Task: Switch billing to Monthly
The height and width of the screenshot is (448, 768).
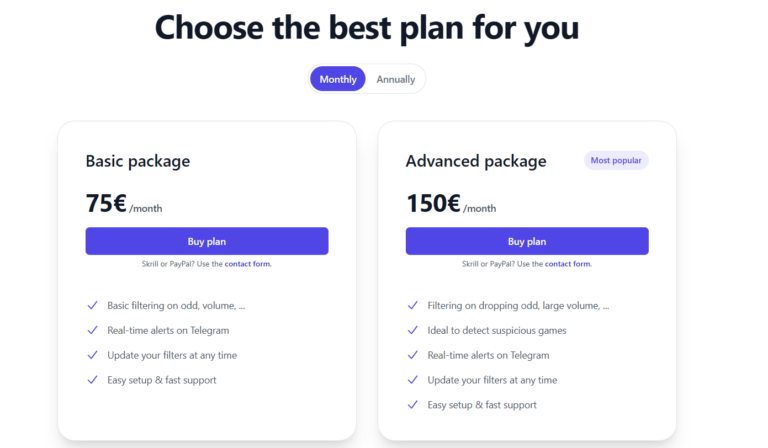Action: [338, 79]
